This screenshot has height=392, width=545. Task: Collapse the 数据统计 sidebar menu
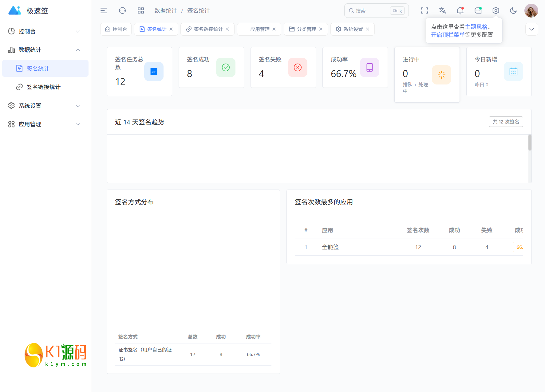tap(45, 50)
